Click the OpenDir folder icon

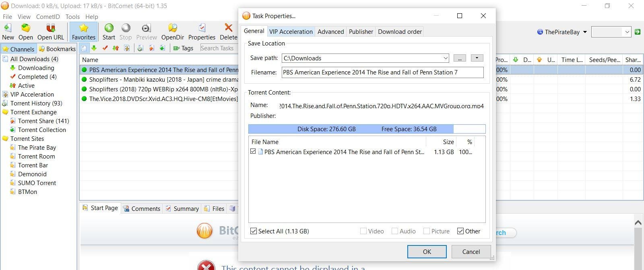point(172,28)
